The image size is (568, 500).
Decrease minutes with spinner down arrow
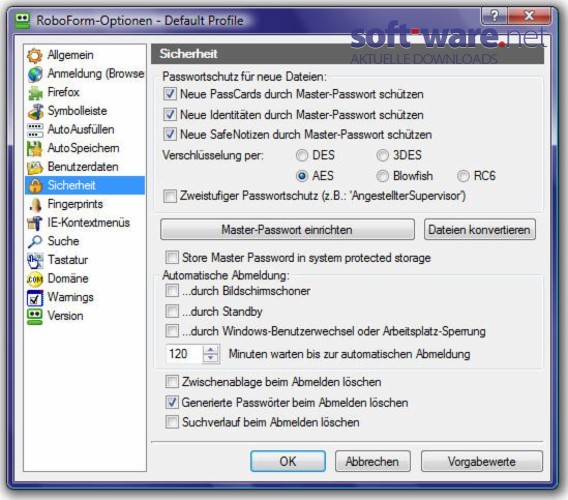point(210,358)
